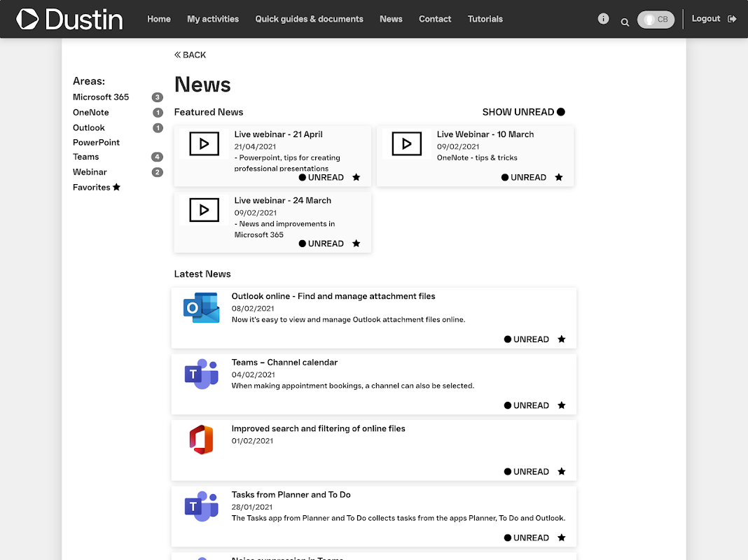Screen dimensions: 748x560
Task: Star the Tasks from Planner article
Action: pos(562,538)
